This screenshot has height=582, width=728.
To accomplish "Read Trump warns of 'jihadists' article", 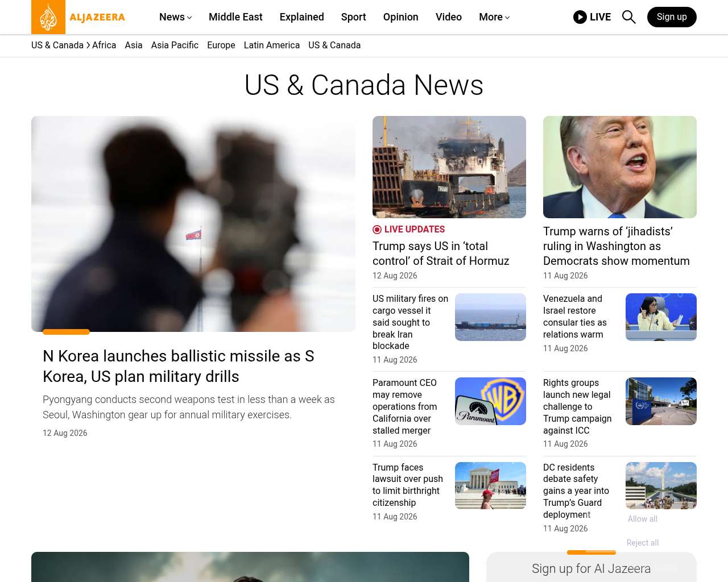I will click(617, 246).
